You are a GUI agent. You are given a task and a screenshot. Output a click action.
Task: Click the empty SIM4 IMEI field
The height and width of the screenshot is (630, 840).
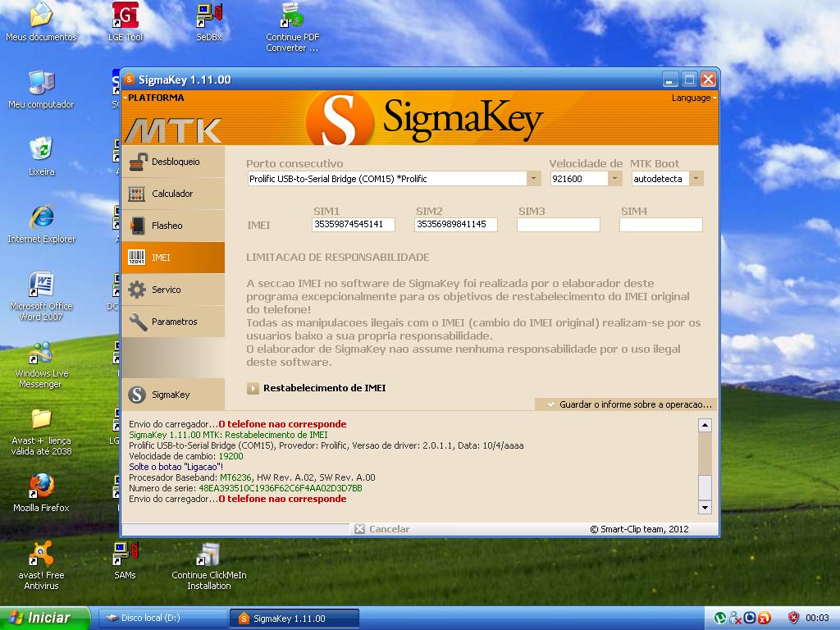(661, 225)
